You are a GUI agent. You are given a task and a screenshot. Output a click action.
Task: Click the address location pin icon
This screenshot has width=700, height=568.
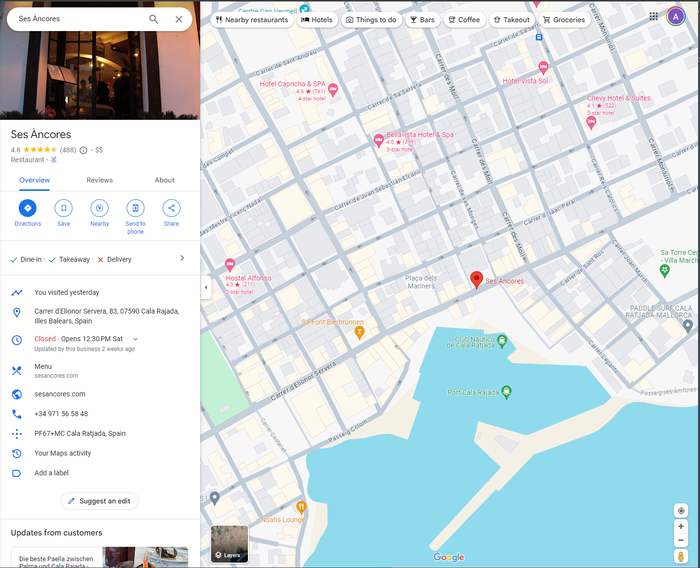[17, 313]
